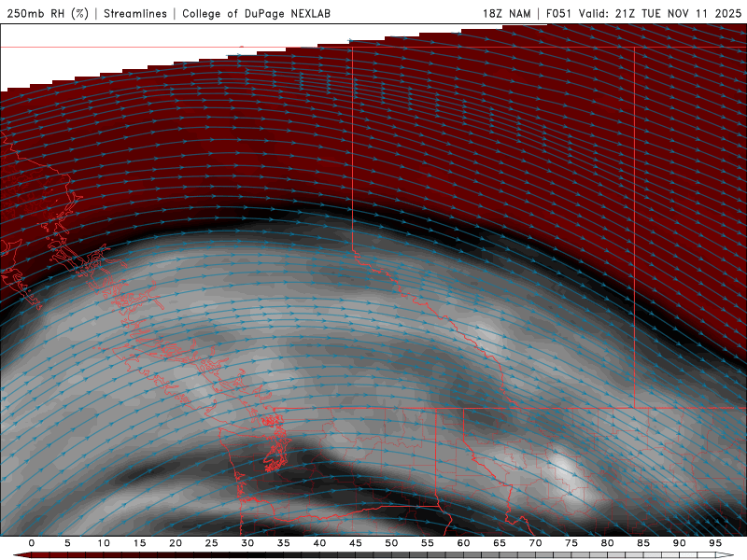
Task: Click the colorbar label "70"
Action: [x=535, y=543]
